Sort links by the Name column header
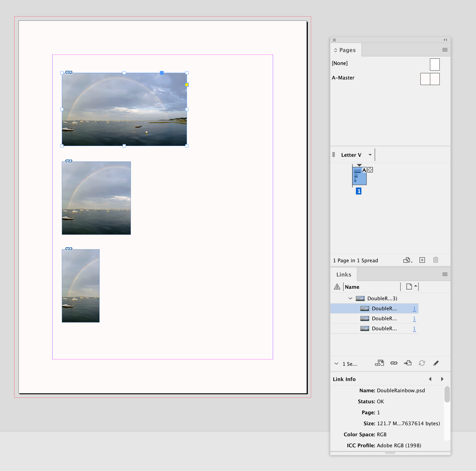 [x=352, y=287]
